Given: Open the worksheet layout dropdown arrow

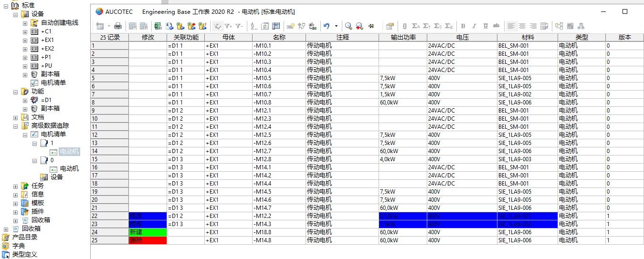Looking at the screenshot, I should coord(109,26).
